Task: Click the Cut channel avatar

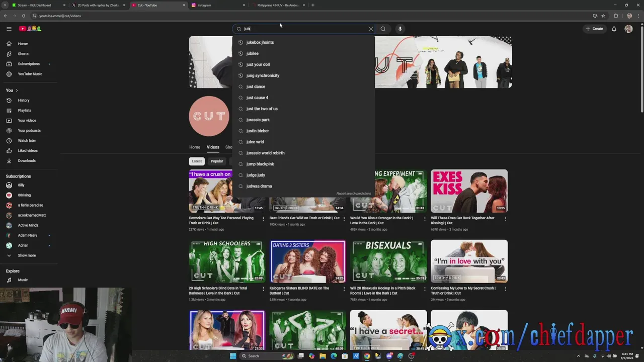Action: [x=209, y=116]
